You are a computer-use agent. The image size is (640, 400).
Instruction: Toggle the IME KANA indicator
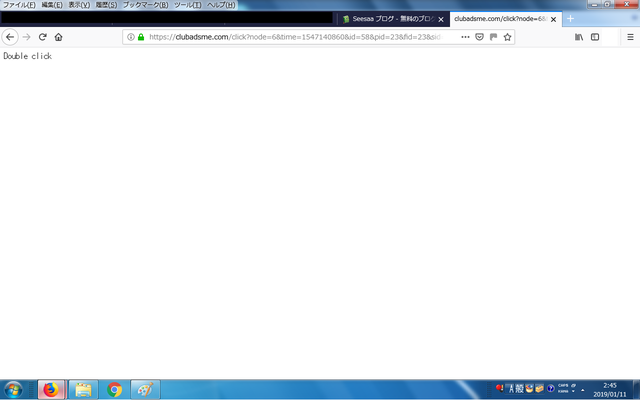(x=563, y=391)
